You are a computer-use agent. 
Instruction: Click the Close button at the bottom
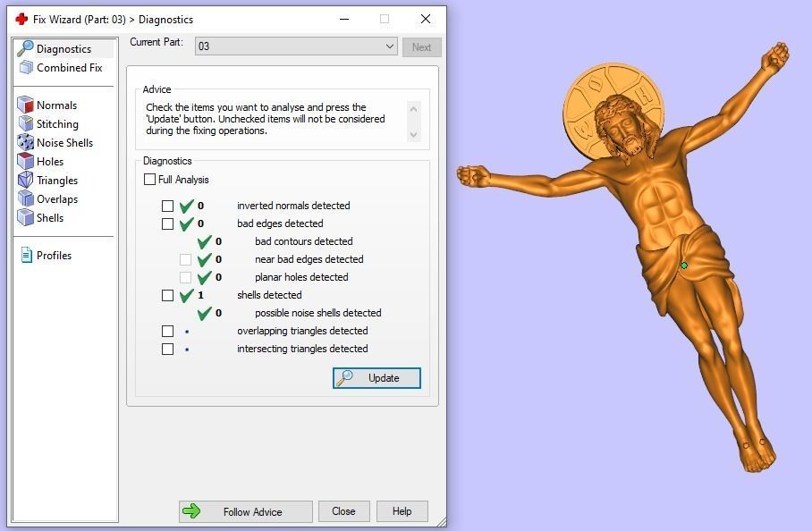point(344,511)
